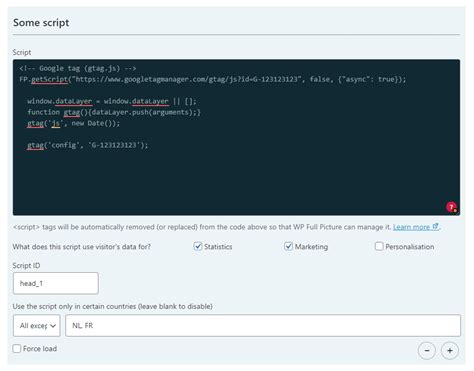Remove this script with the minus button
This screenshot has width=474, height=371.
tap(427, 351)
